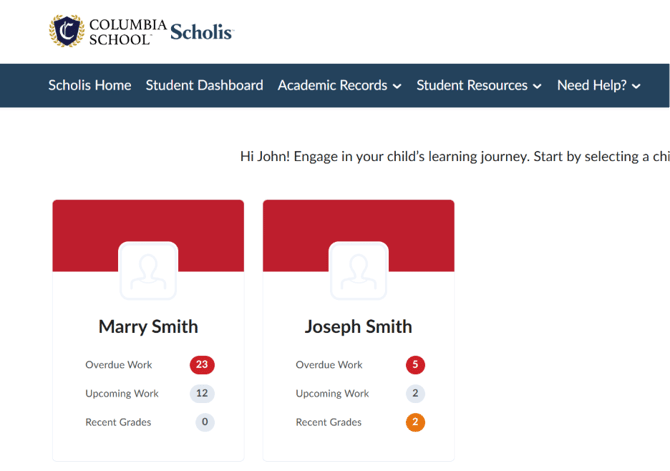This screenshot has width=670, height=471.
Task: Click Joseph Smith's overdue work badge 5
Action: pyautogui.click(x=415, y=365)
